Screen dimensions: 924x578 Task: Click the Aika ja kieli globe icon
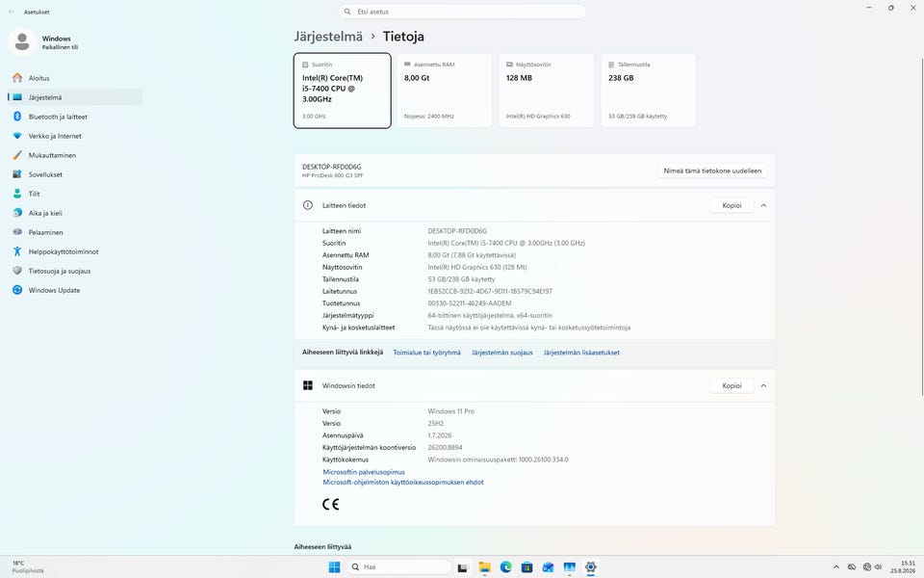pos(17,213)
